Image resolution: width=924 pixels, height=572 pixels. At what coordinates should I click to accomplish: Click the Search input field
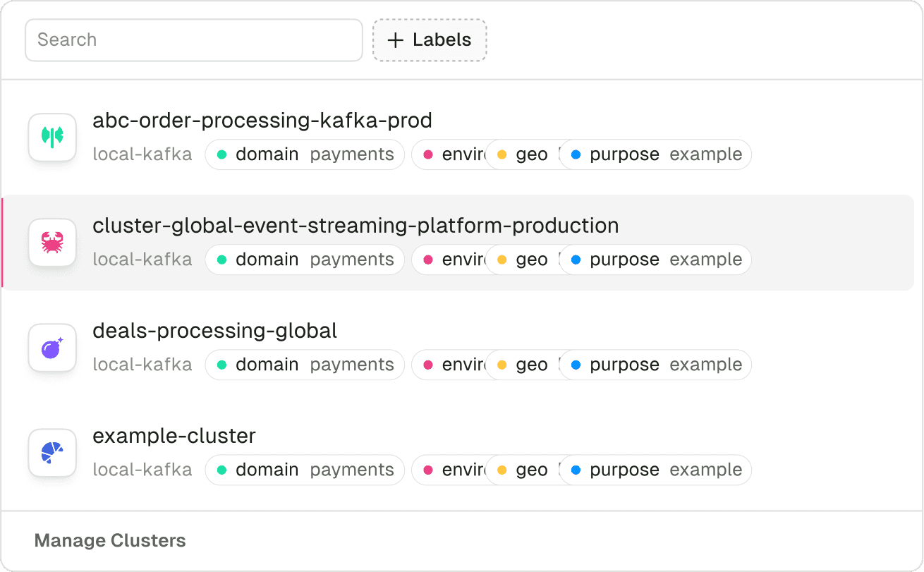pyautogui.click(x=193, y=40)
